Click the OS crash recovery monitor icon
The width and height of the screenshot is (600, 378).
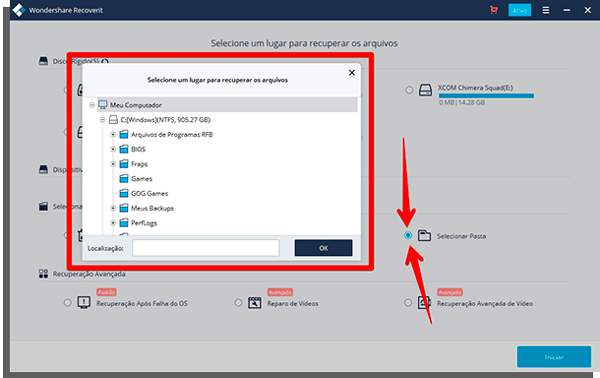point(84,302)
